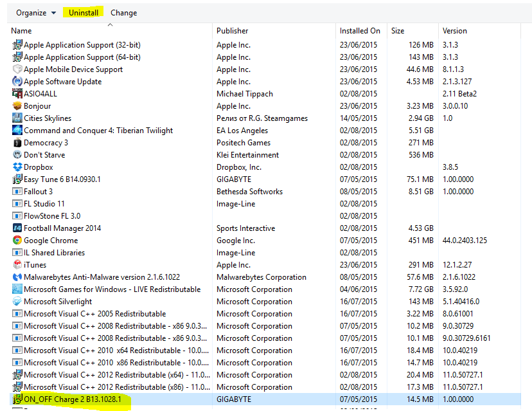Select 'Microsoft Silverlight' program name
Screen dimensions: 532x411
click(x=58, y=302)
